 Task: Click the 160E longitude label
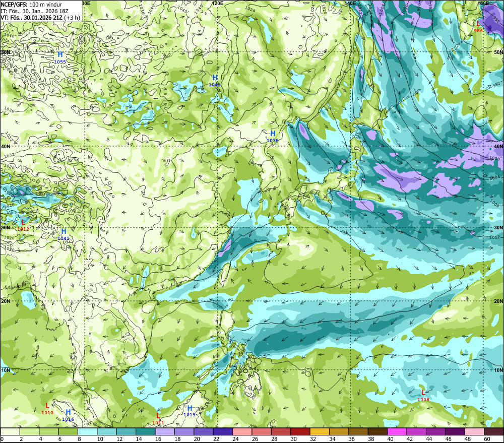click(x=483, y=3)
